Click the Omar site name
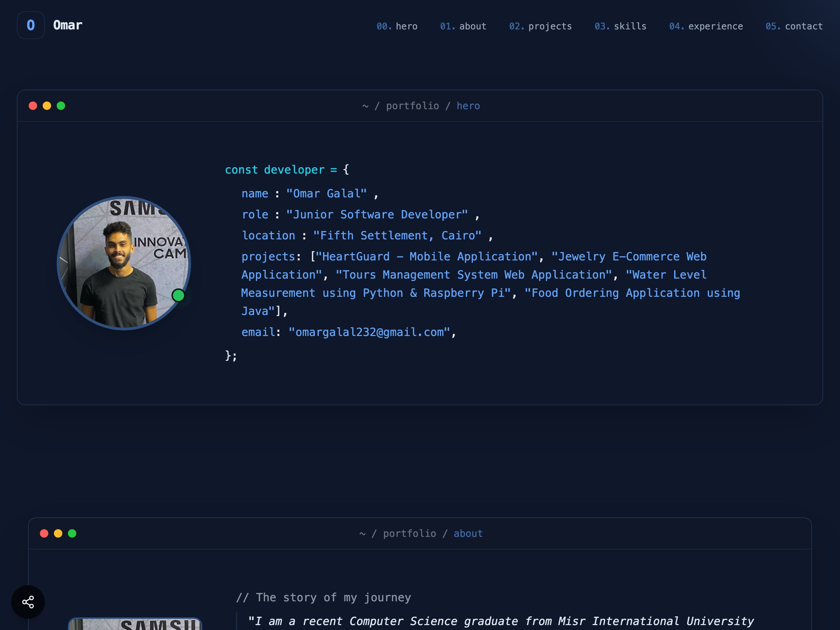This screenshot has height=630, width=840. [68, 25]
